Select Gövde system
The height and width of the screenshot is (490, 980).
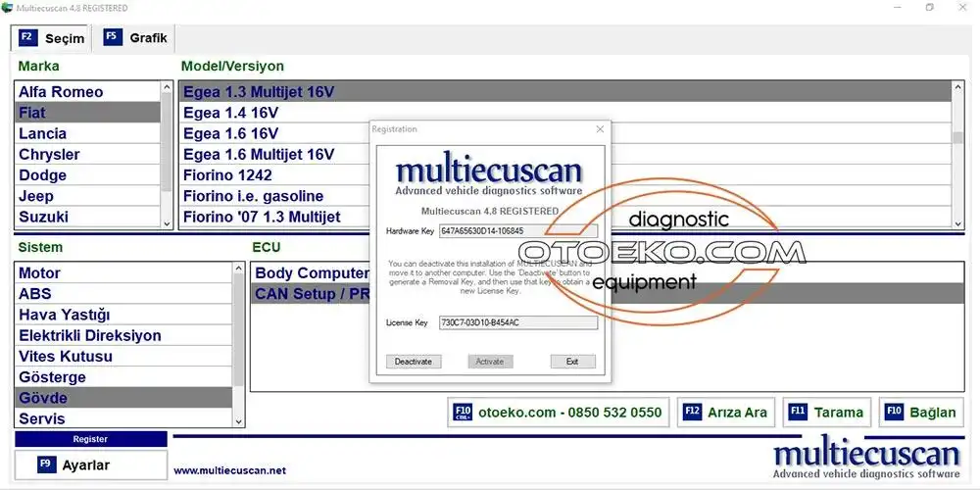click(x=123, y=398)
